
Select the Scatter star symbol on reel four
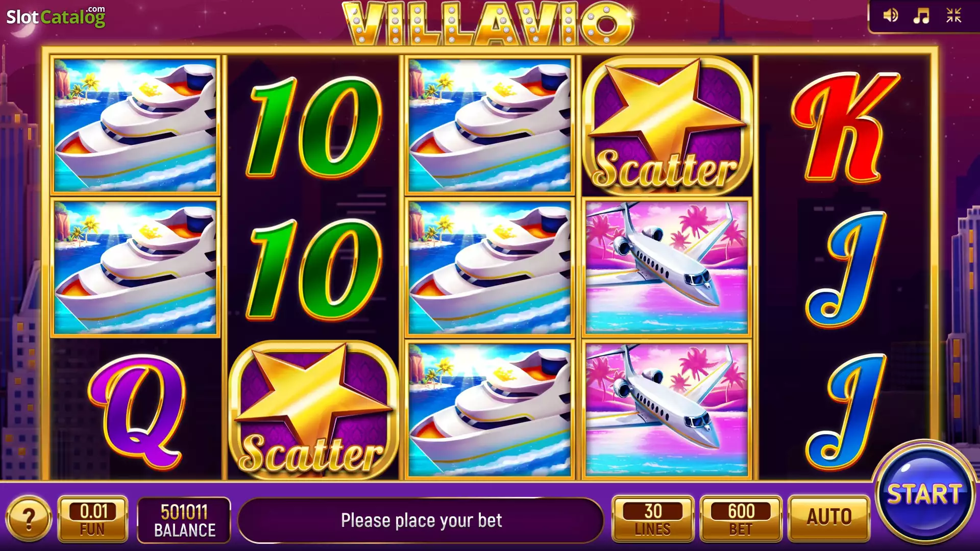pyautogui.click(x=667, y=126)
